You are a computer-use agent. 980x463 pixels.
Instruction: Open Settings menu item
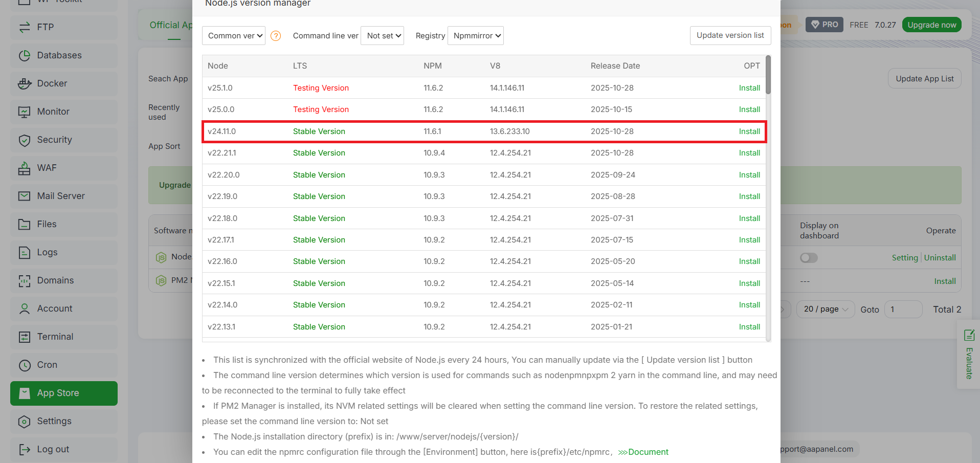(x=64, y=421)
